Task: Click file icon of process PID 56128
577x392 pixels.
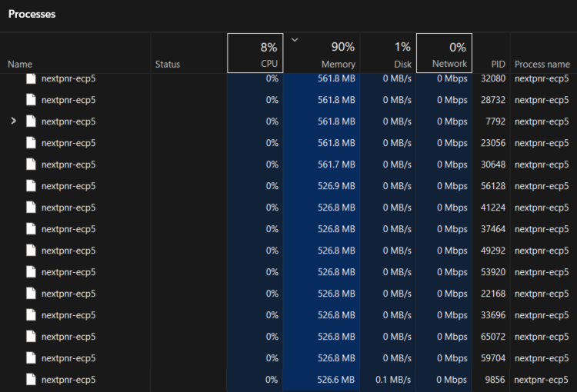Action: (x=32, y=186)
